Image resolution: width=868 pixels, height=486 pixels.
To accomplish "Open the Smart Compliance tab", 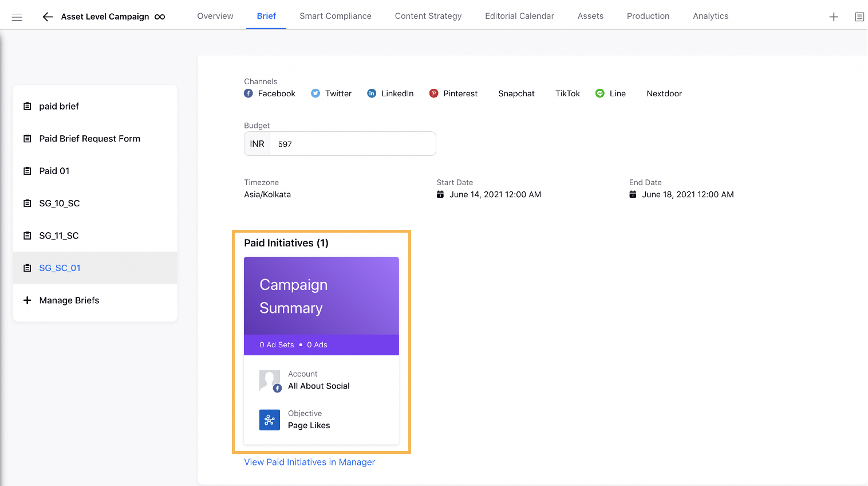I will point(336,16).
